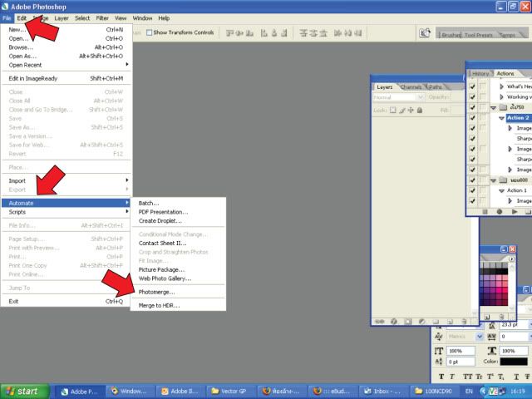Open 100NCD90 folder from taskbar
Viewport: 532px width, 399px height.
point(435,392)
